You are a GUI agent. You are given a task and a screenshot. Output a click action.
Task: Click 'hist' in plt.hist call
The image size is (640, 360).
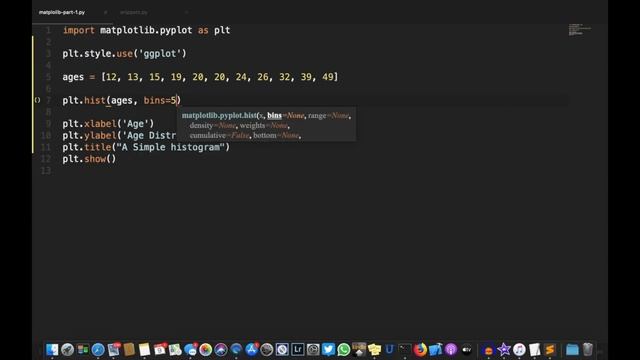point(95,100)
